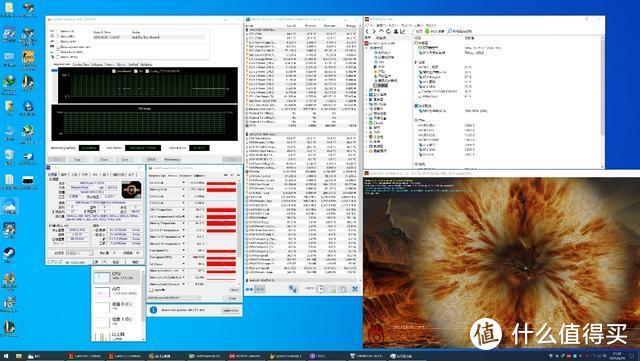Toggle GPU-Z Log to file checkbox
The image size is (640, 361).
click(151, 290)
